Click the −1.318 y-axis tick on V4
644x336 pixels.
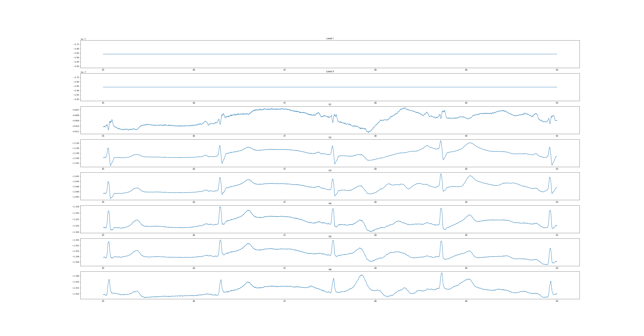tap(75, 207)
